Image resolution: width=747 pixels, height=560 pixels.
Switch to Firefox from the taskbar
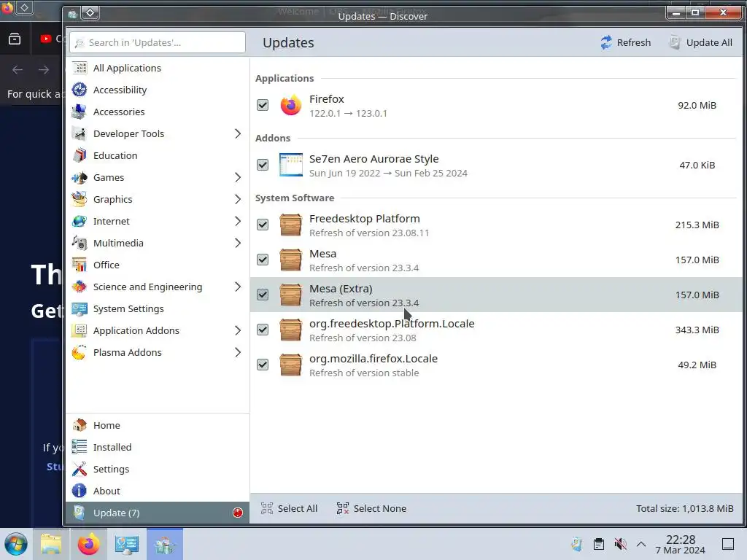(x=88, y=544)
